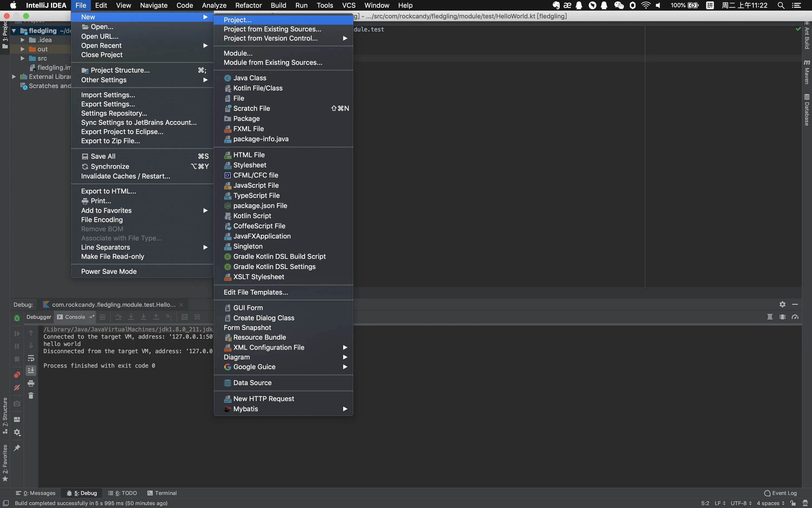This screenshot has height=508, width=812.
Task: Click the up-arrow icon in console gutter
Action: (x=31, y=333)
